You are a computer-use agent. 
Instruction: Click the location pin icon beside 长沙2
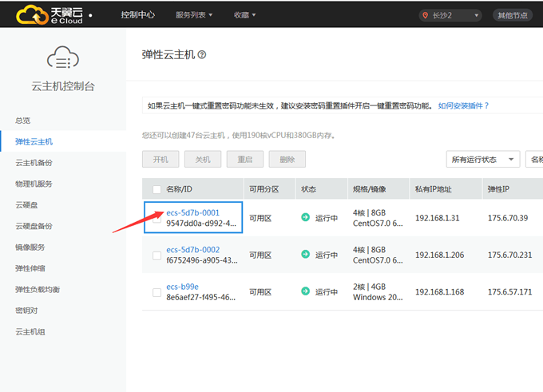click(426, 15)
